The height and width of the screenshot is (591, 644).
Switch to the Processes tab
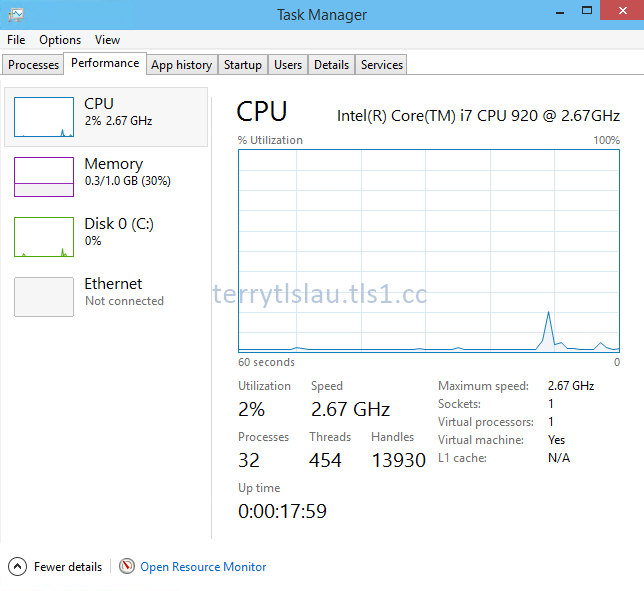tap(33, 65)
